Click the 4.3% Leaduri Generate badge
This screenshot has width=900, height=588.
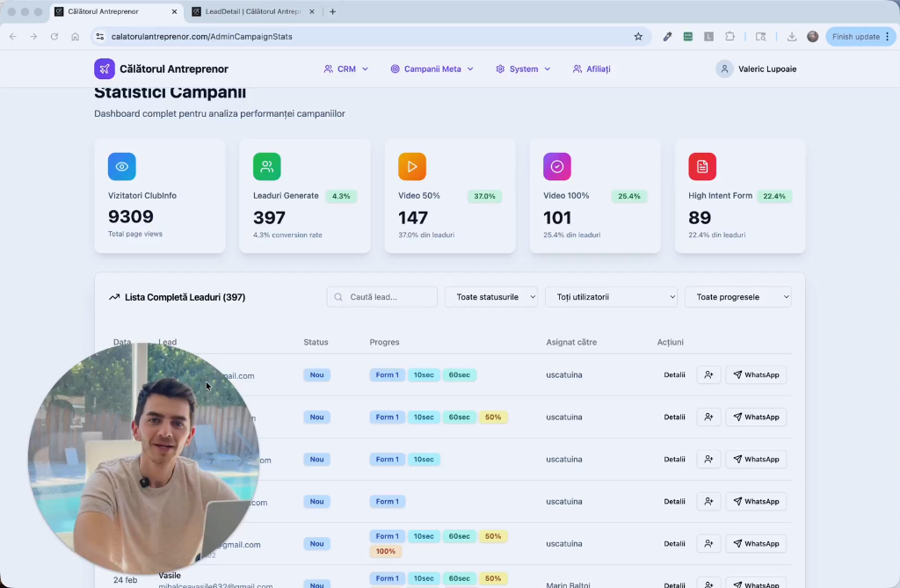[341, 196]
